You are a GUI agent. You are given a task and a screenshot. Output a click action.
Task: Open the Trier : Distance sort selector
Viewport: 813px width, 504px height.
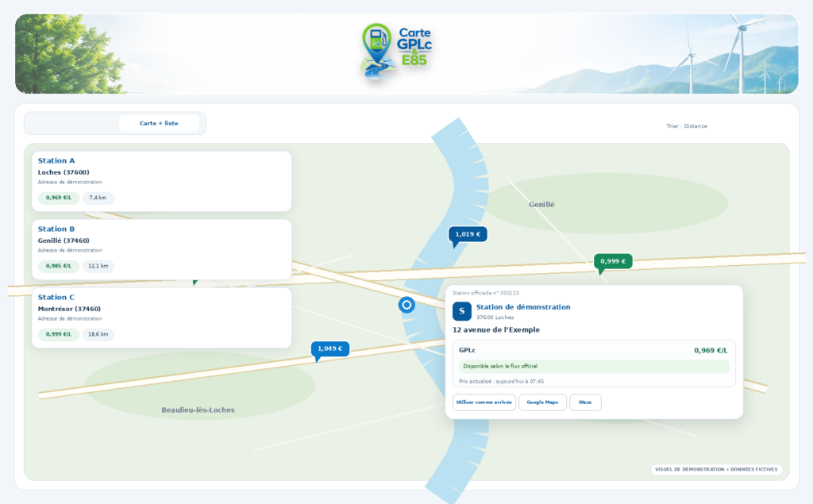coord(687,126)
